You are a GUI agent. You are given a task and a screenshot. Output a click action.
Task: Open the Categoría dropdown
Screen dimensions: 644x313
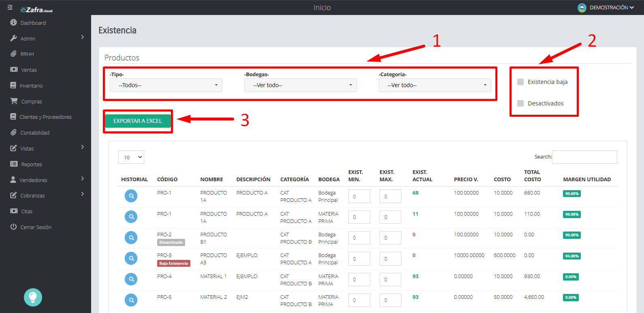435,85
